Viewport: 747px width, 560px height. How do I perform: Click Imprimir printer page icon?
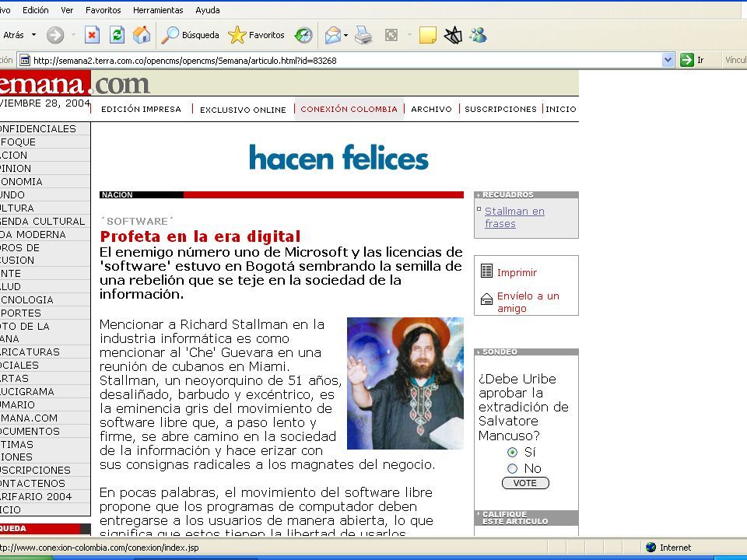[x=486, y=271]
